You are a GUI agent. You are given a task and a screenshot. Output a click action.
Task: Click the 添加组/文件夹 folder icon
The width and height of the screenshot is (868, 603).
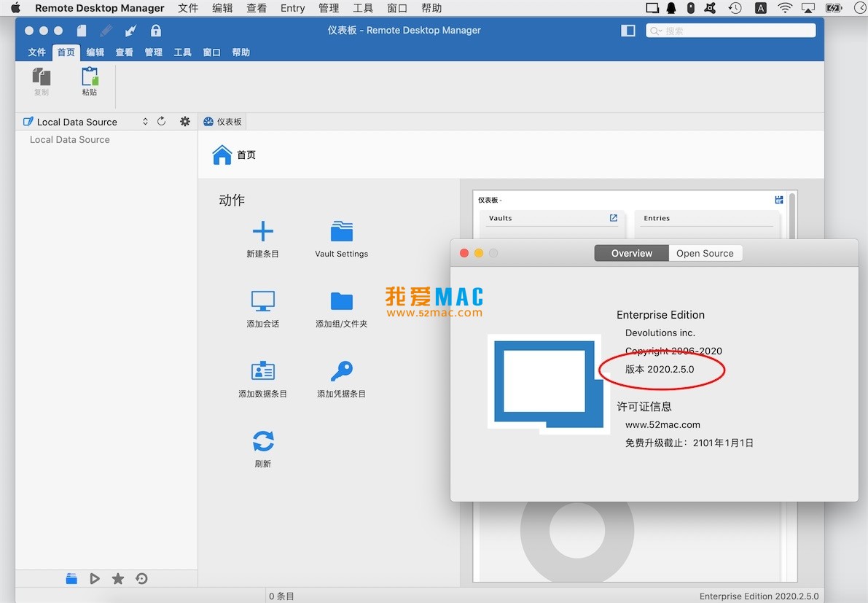(x=341, y=301)
